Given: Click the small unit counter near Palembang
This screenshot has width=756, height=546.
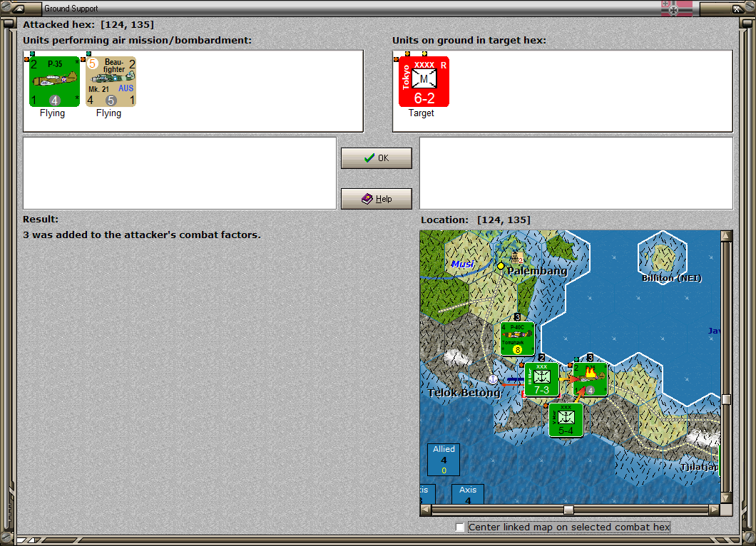Looking at the screenshot, I should (x=517, y=258).
